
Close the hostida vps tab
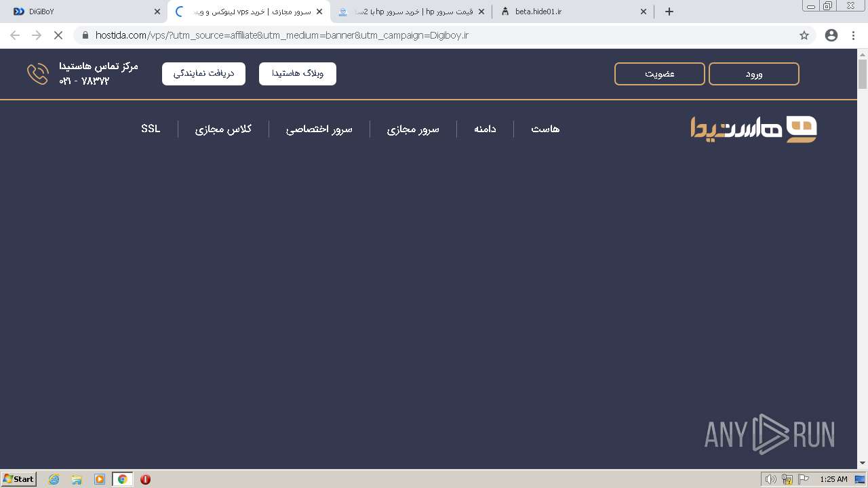pyautogui.click(x=319, y=12)
